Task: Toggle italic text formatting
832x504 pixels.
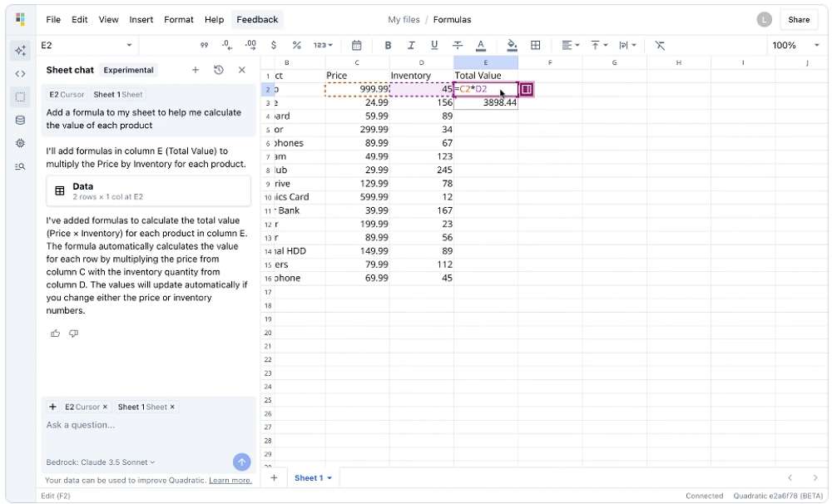Action: (411, 46)
